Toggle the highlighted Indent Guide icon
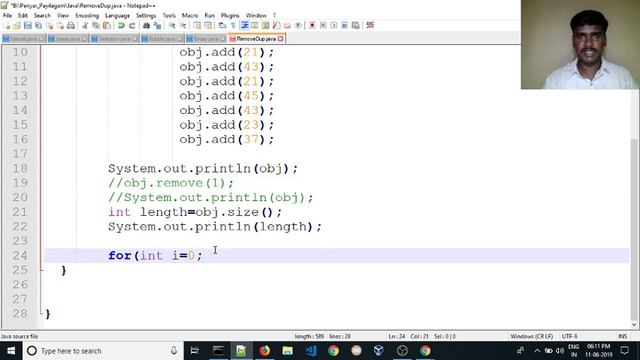Viewport: 640px width, 360px height. click(x=244, y=25)
